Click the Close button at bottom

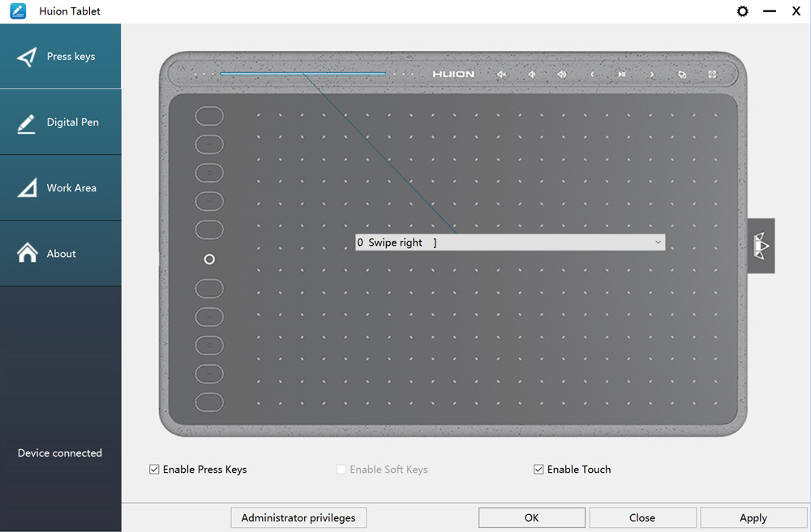642,517
